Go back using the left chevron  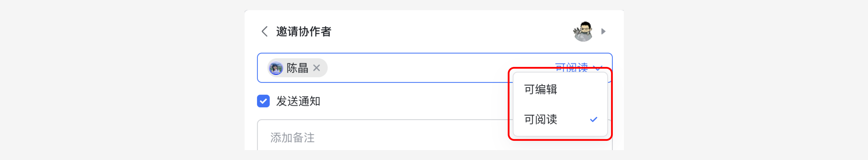264,32
